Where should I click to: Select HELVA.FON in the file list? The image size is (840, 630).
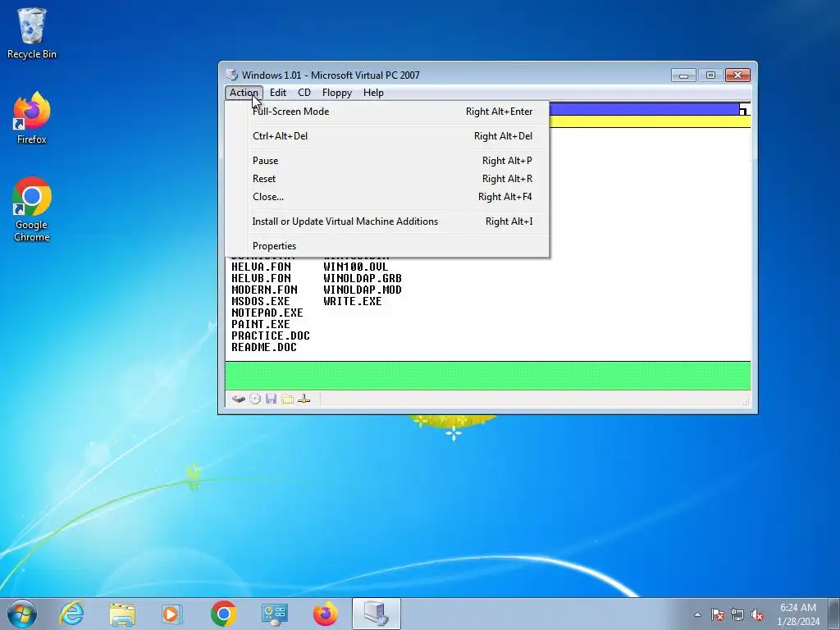(x=262, y=267)
